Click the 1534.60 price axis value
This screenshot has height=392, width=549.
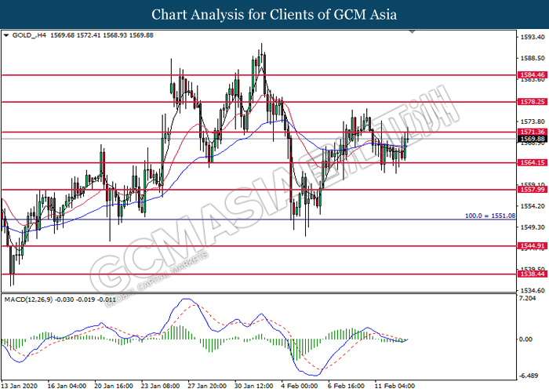[533, 291]
